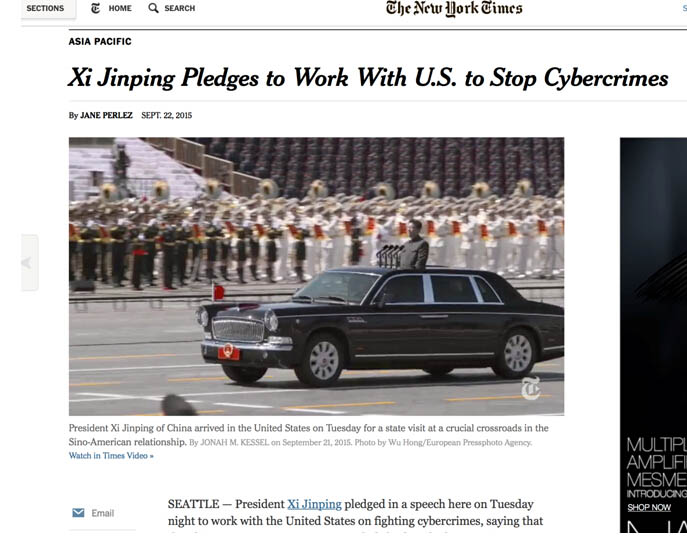Click The New York Times masthead logo
Image resolution: width=687 pixels, height=536 pixels.
click(454, 8)
